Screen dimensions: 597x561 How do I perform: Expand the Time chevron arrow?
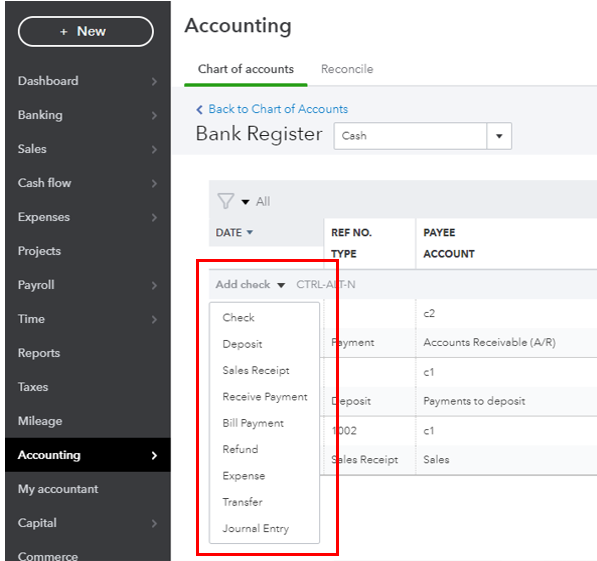pos(154,319)
